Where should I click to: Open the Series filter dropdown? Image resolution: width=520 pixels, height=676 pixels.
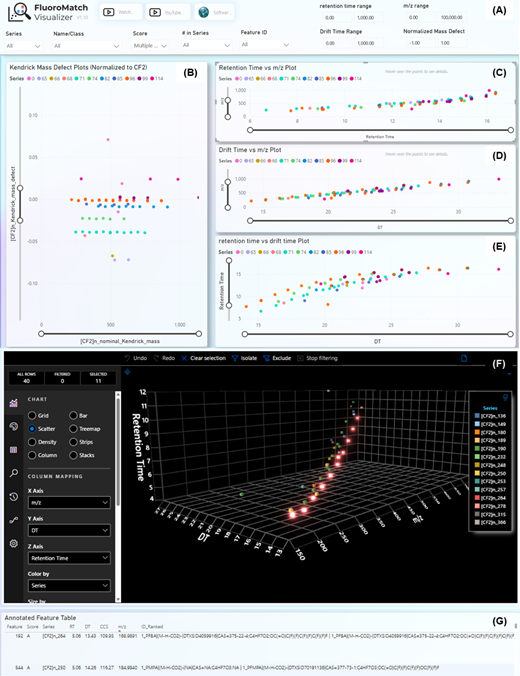click(x=24, y=45)
